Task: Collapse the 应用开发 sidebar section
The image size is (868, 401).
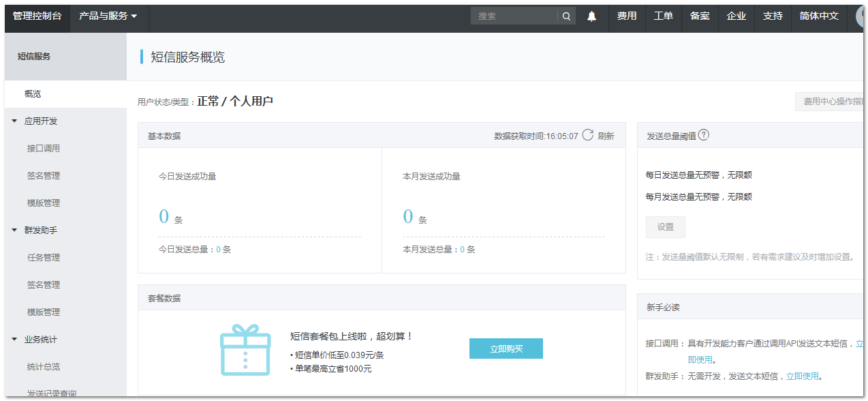Action: tap(14, 121)
